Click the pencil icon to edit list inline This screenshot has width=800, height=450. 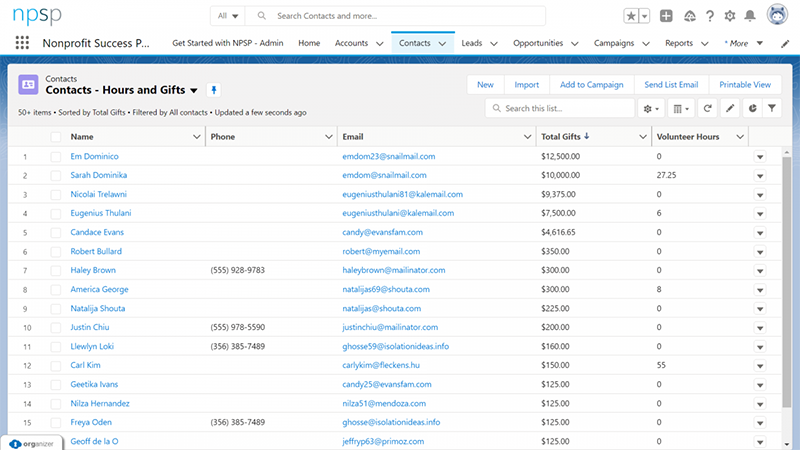click(x=730, y=108)
